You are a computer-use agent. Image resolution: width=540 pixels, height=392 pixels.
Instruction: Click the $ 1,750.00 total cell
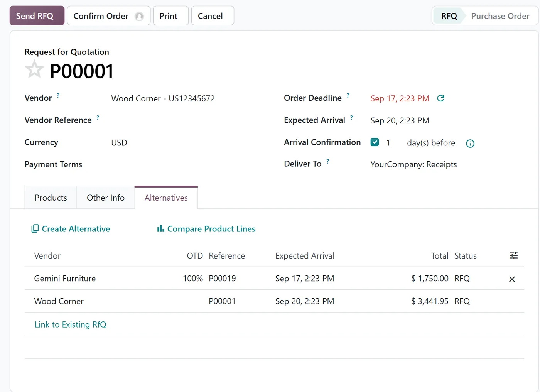[x=430, y=279]
